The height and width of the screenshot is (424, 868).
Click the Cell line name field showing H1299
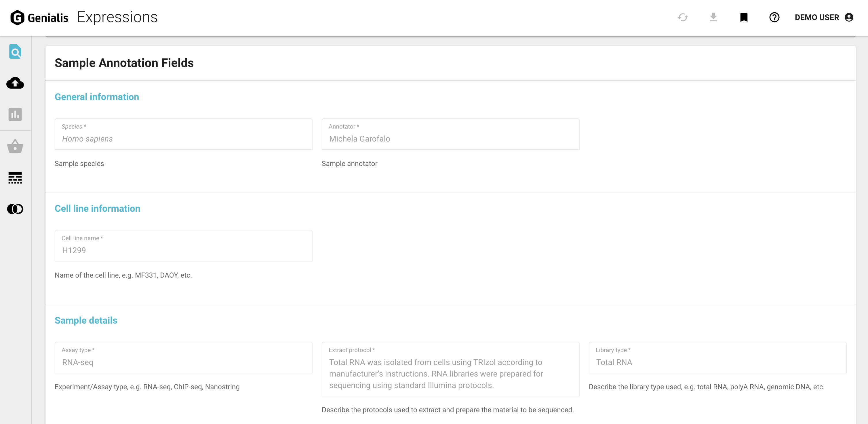(184, 250)
